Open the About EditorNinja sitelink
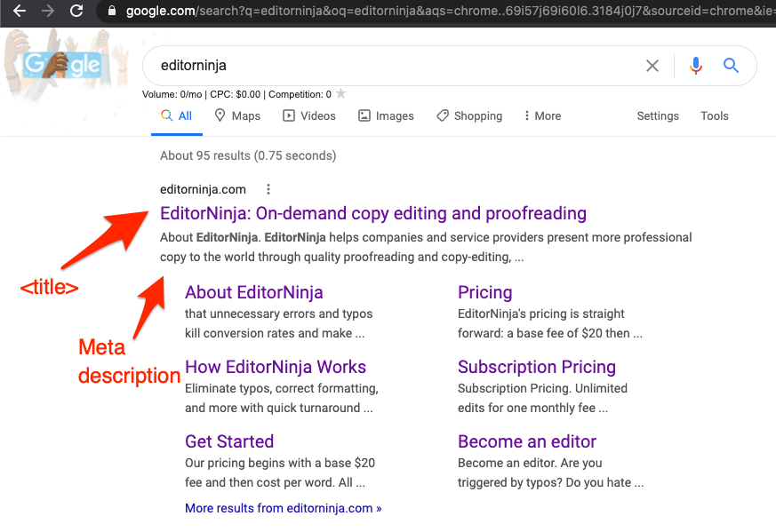The width and height of the screenshot is (776, 532). [254, 292]
